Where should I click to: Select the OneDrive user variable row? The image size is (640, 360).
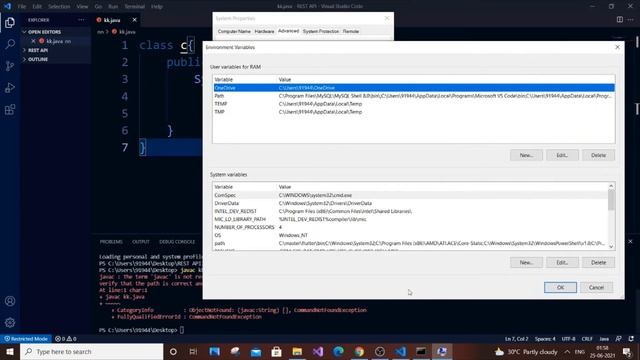[413, 88]
